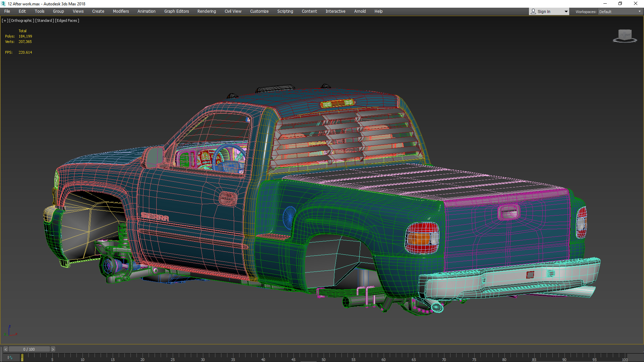Open the Graph Editors menu

click(x=176, y=11)
